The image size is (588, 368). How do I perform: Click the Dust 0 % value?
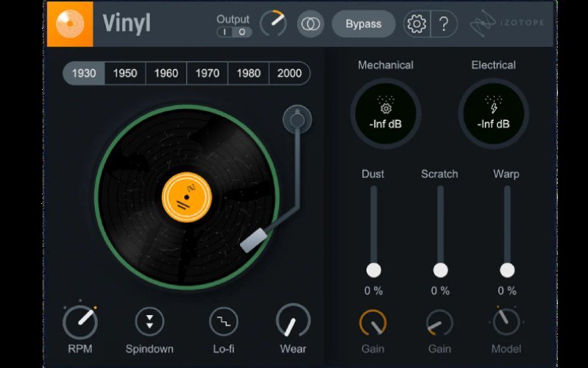(374, 291)
